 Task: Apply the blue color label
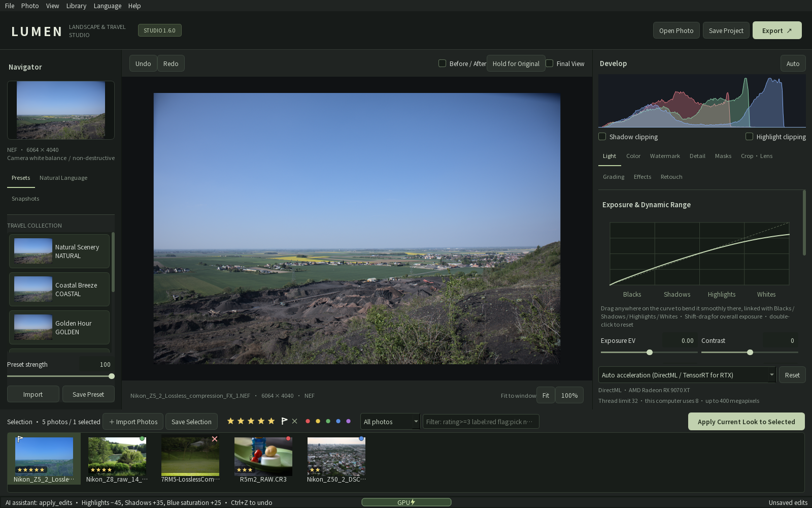(x=338, y=421)
